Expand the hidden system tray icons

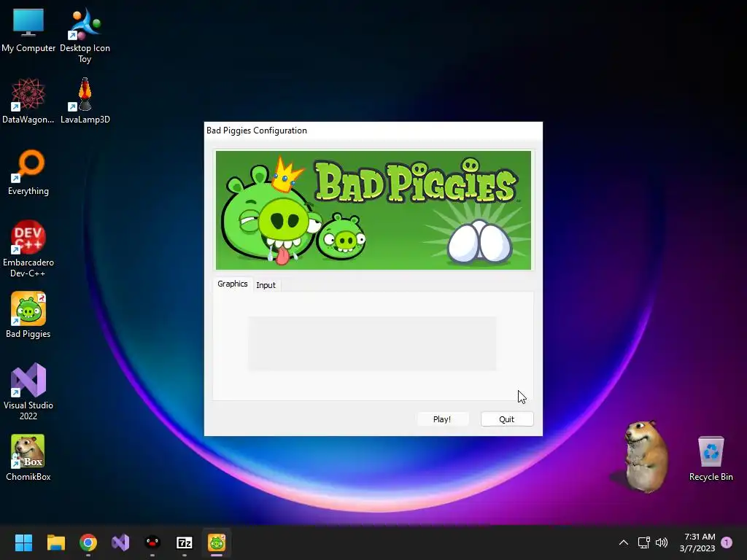tap(624, 542)
